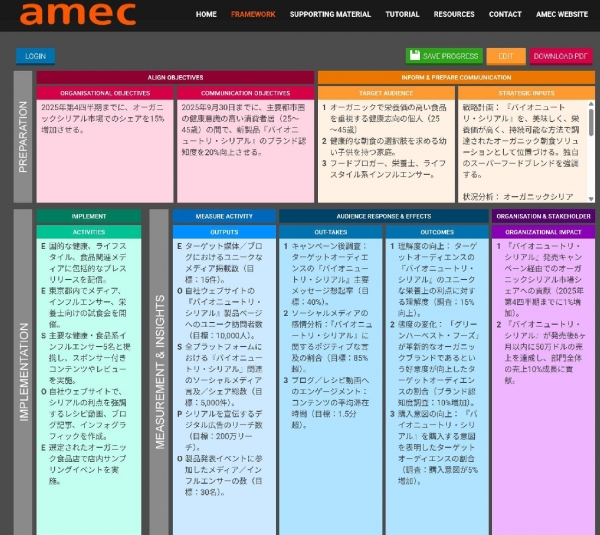Click the MEASURE ACTIVITY header
Image resolution: width=600 pixels, height=535 pixels.
click(x=224, y=216)
